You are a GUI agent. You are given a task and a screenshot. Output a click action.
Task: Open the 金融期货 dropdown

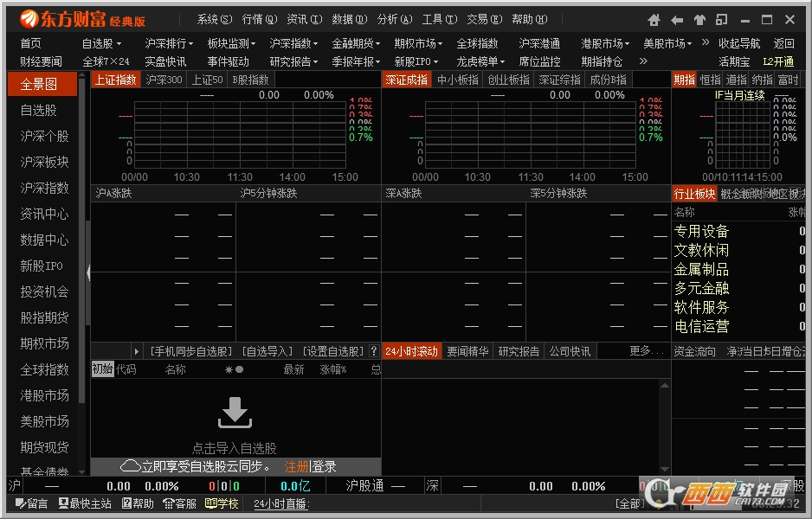coord(356,43)
